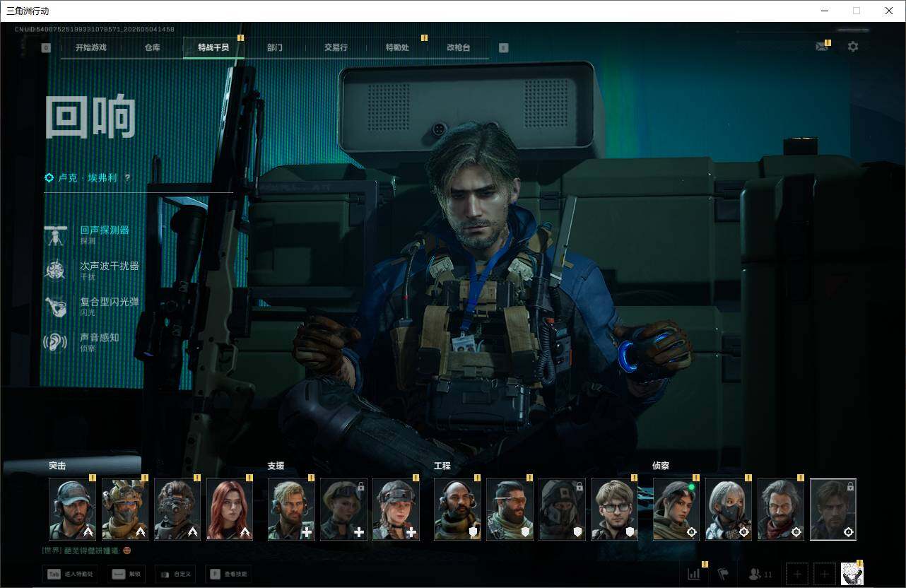The width and height of the screenshot is (906, 588).
Task: Select the red-haired female assault operator
Action: pyautogui.click(x=230, y=510)
